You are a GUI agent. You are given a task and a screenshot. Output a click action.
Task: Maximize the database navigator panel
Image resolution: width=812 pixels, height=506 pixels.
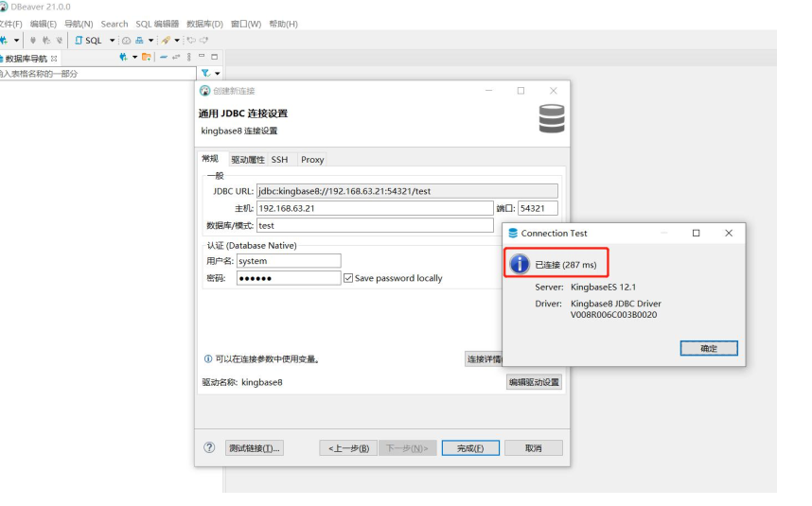(x=215, y=57)
